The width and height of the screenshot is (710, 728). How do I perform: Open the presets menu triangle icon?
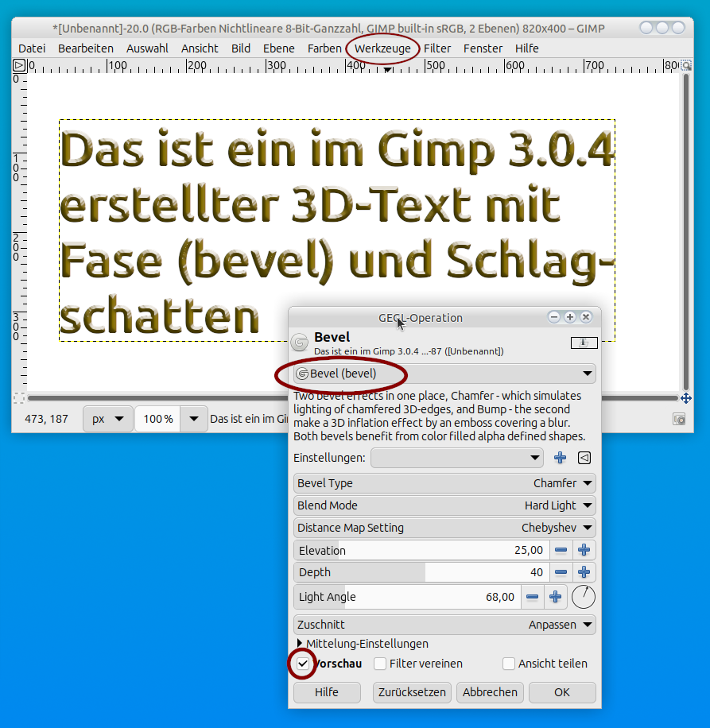(x=584, y=458)
